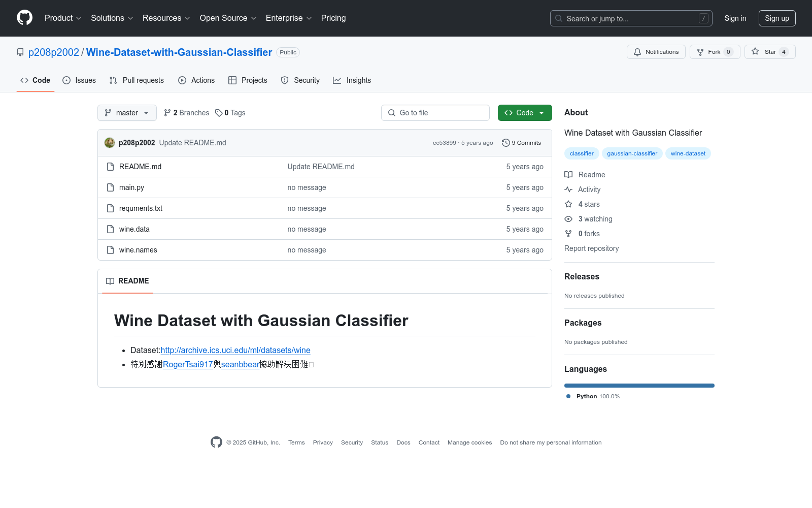Click the Manage cookies footer link
This screenshot has height=508, width=812.
470,442
